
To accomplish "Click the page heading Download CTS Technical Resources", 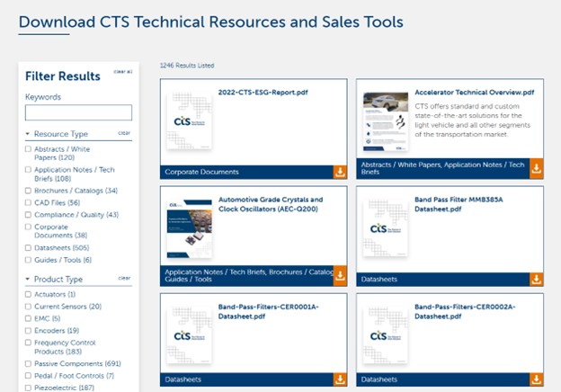I will [x=210, y=22].
